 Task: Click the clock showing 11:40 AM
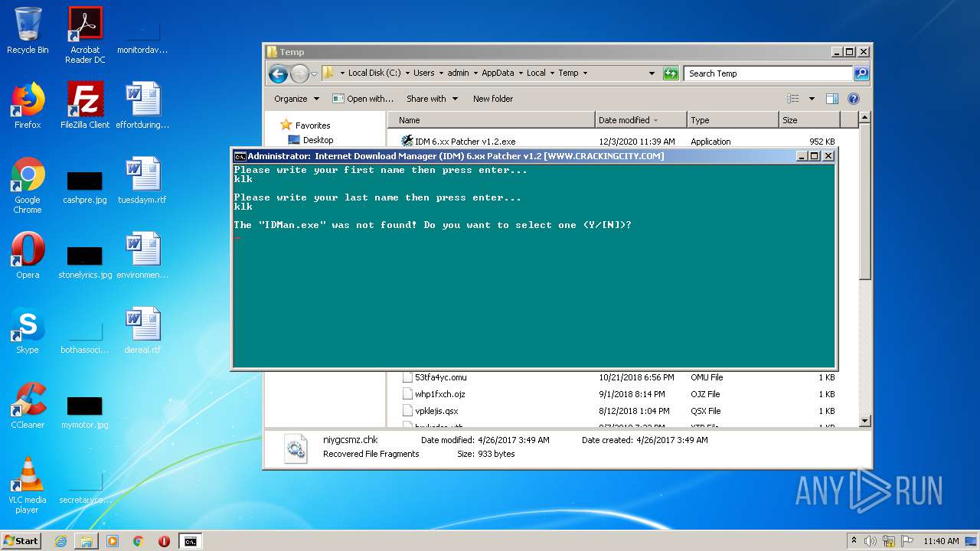click(x=940, y=541)
